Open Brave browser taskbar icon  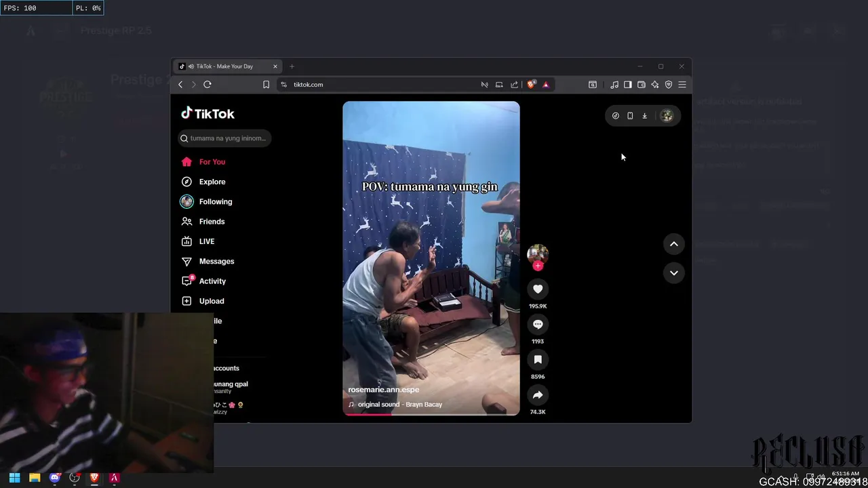pos(94,478)
